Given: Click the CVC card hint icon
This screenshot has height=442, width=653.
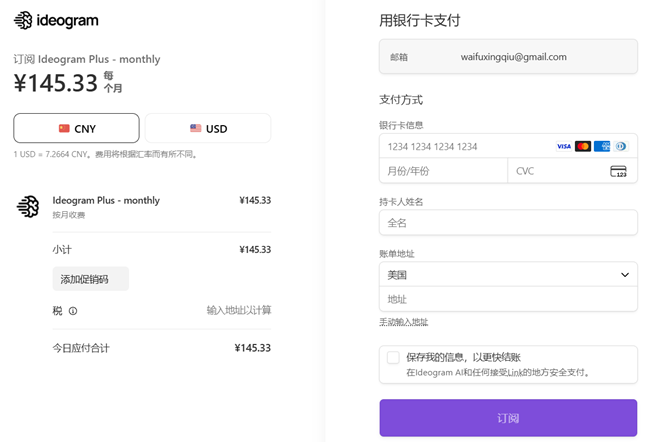Looking at the screenshot, I should [618, 171].
